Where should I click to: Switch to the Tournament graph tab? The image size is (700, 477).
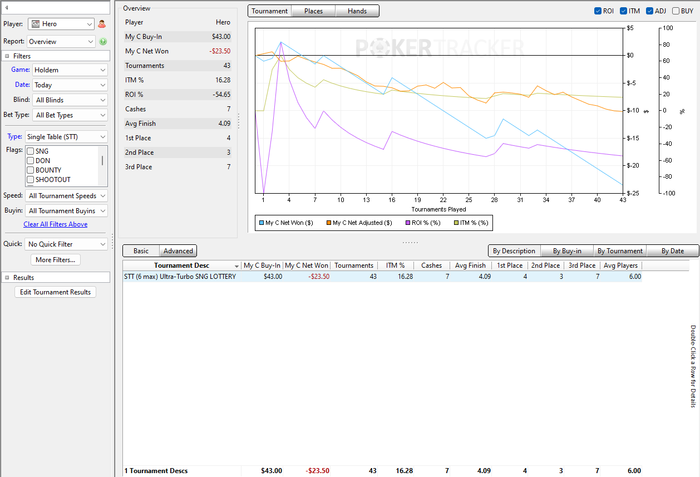(x=270, y=11)
